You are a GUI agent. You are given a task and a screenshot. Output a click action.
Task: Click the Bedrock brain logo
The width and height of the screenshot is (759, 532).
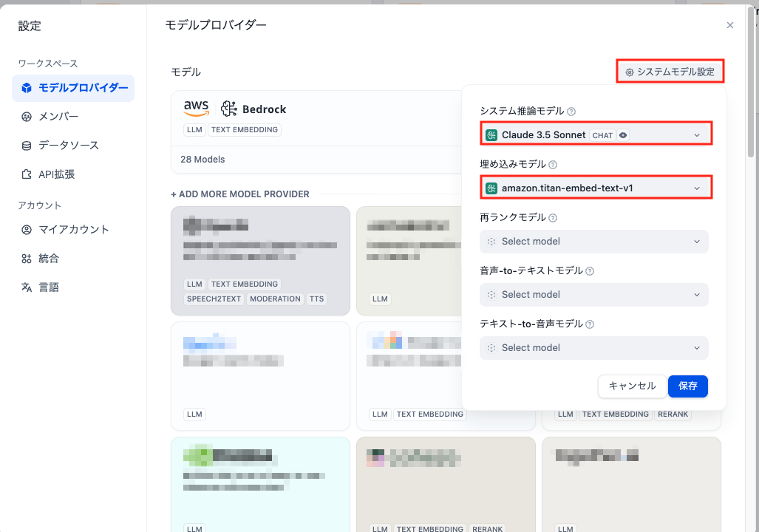tap(228, 109)
